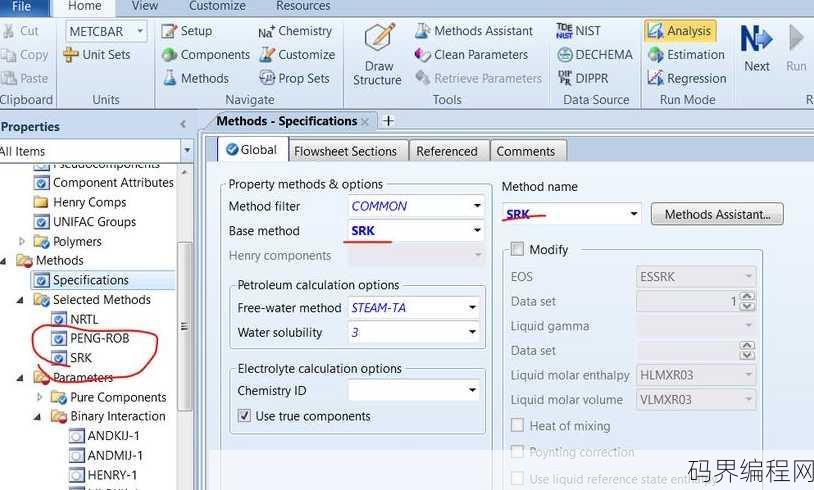This screenshot has height=490, width=814.
Task: Select Component Attributes in the tree
Action: click(104, 183)
